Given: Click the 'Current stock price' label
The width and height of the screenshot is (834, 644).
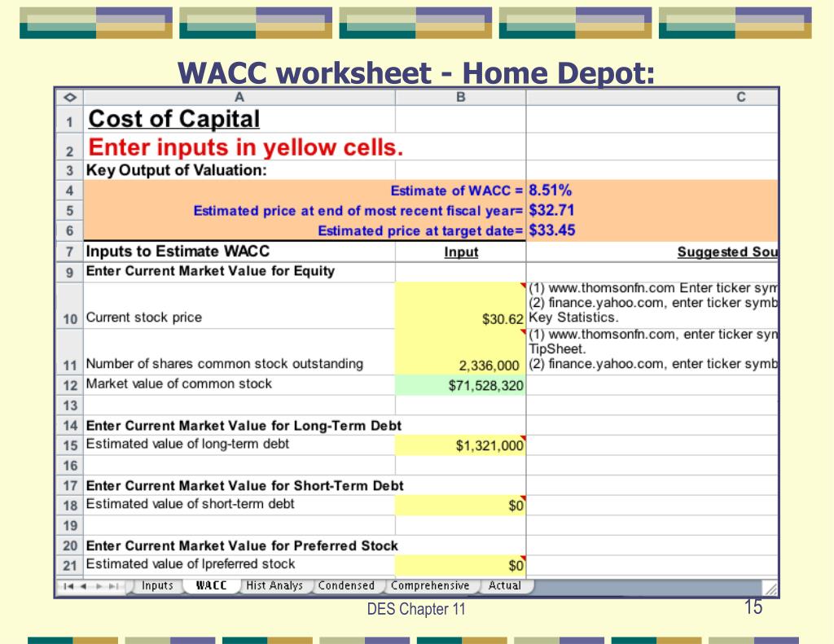Looking at the screenshot, I should point(144,318).
